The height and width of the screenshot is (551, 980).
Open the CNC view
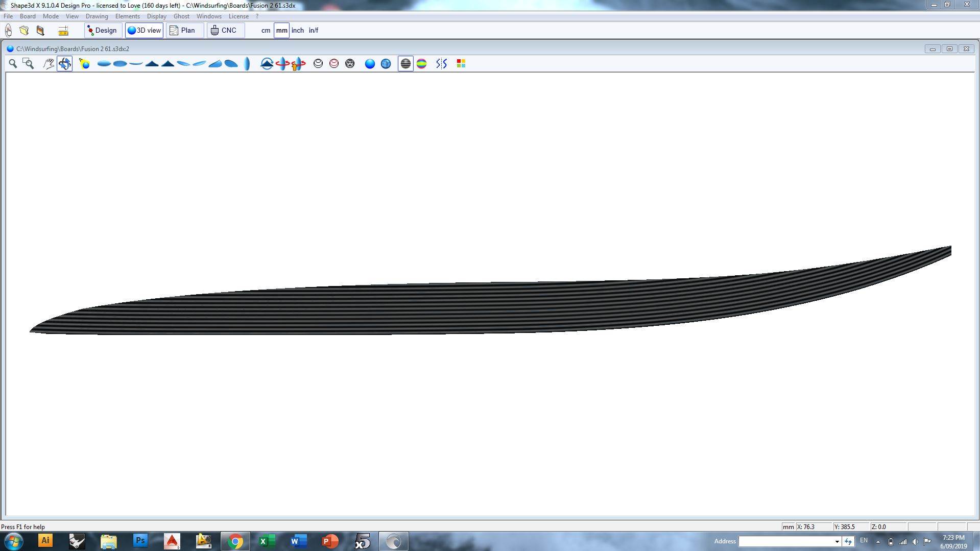coord(225,31)
